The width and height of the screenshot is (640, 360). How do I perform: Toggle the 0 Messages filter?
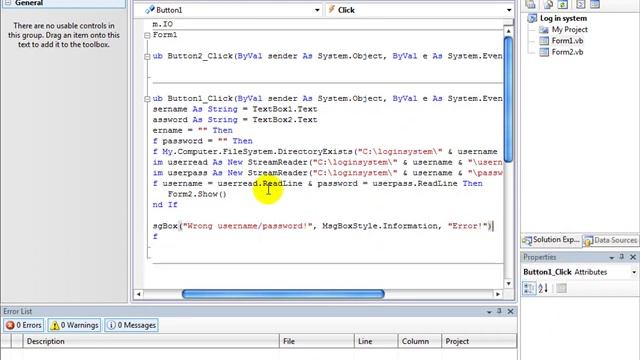pyautogui.click(x=131, y=325)
